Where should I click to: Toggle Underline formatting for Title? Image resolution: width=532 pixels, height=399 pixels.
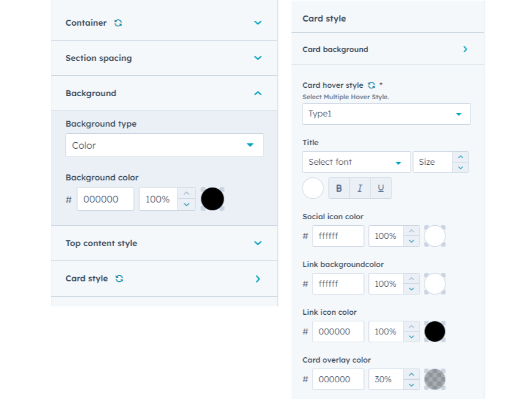pos(381,188)
